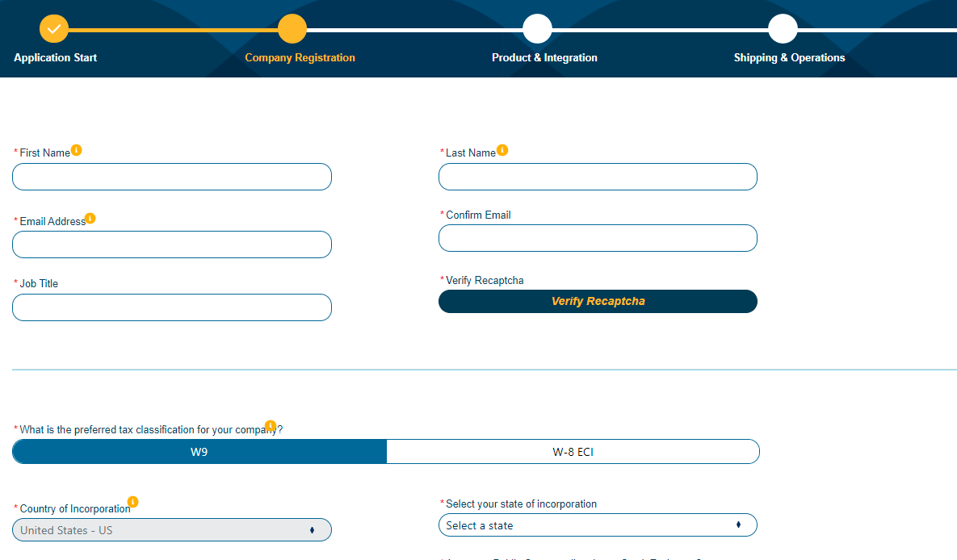Open the Country of Incorporation dropdown
Image resolution: width=957 pixels, height=560 pixels.
click(x=172, y=530)
